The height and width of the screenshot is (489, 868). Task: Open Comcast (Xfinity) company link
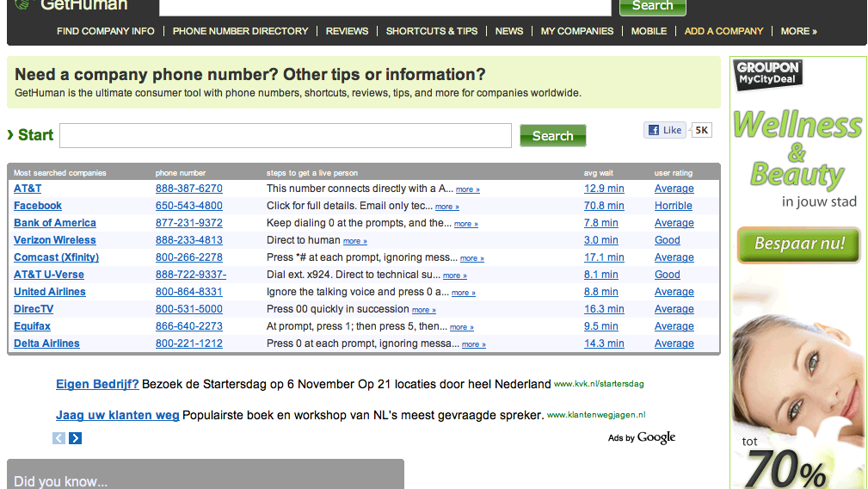pos(57,257)
